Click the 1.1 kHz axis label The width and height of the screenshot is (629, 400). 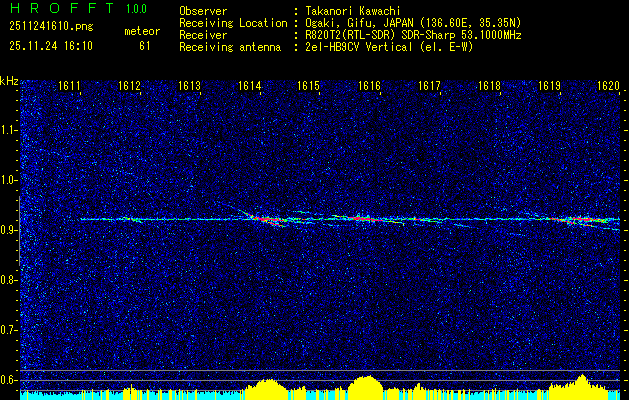8,130
